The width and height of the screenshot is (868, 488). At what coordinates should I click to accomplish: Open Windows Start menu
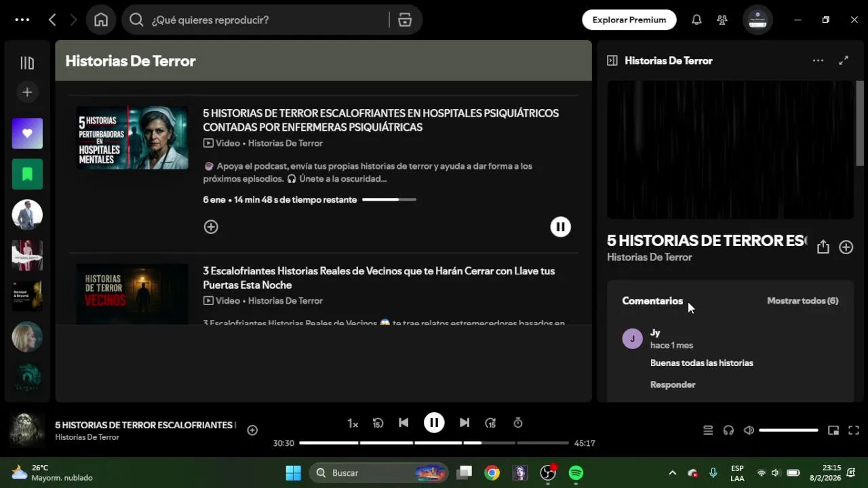pyautogui.click(x=293, y=472)
